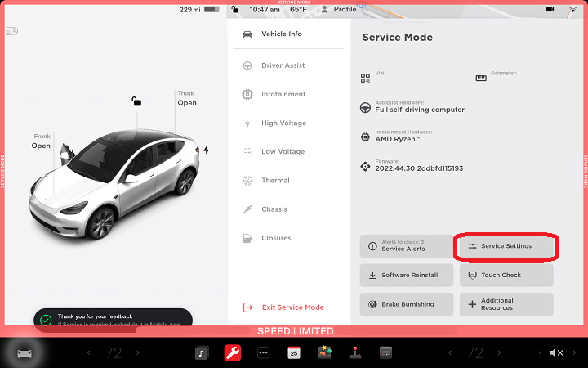Click Exit Service Mode
588x368 pixels.
click(292, 307)
